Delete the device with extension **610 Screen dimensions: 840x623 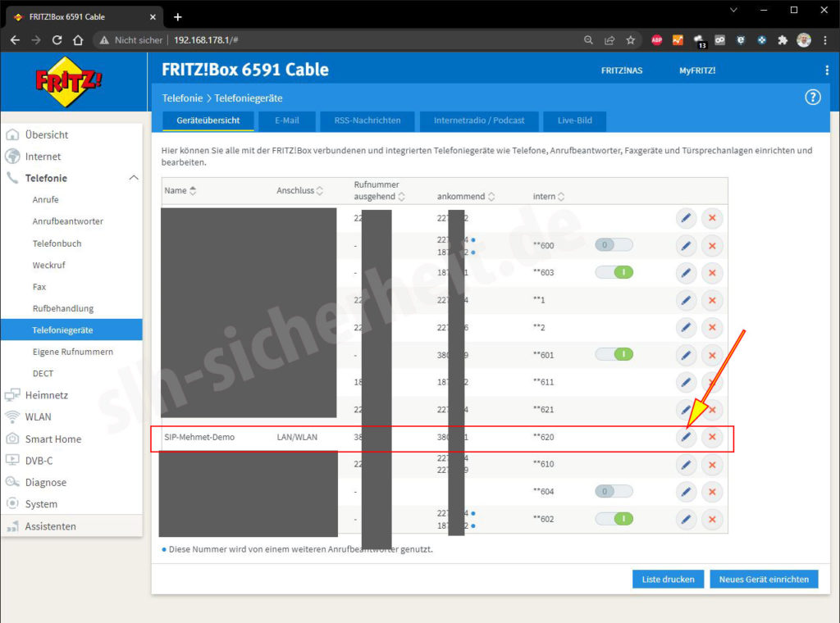[x=712, y=465]
